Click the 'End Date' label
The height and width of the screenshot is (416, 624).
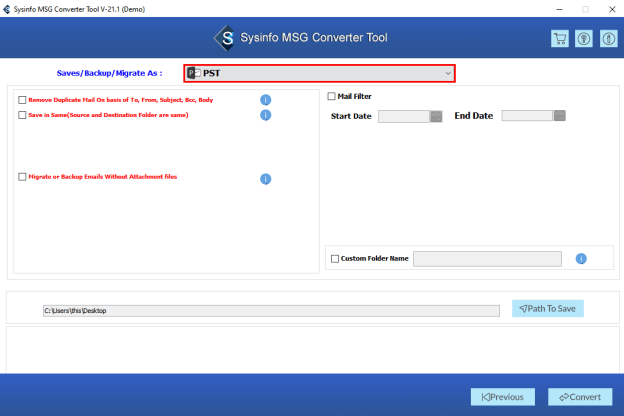tap(474, 116)
